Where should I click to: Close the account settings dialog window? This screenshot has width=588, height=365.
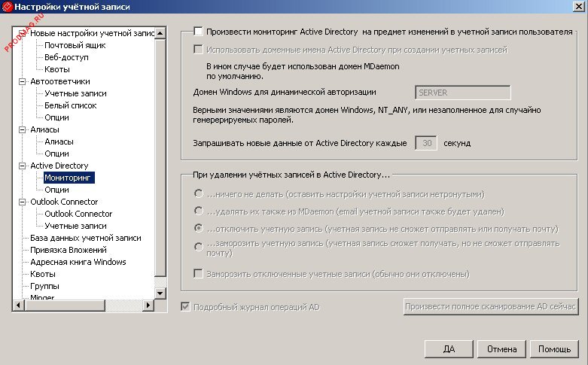click(x=577, y=8)
